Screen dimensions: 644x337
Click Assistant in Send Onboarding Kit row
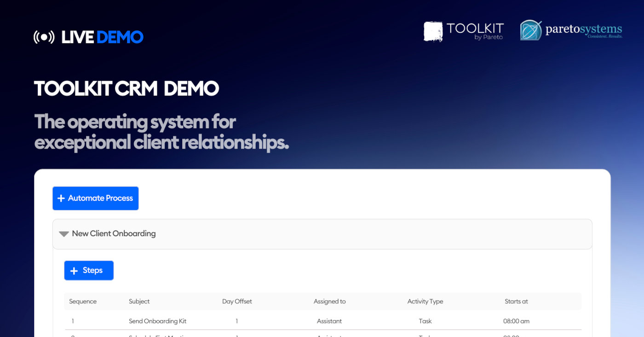[x=329, y=321]
